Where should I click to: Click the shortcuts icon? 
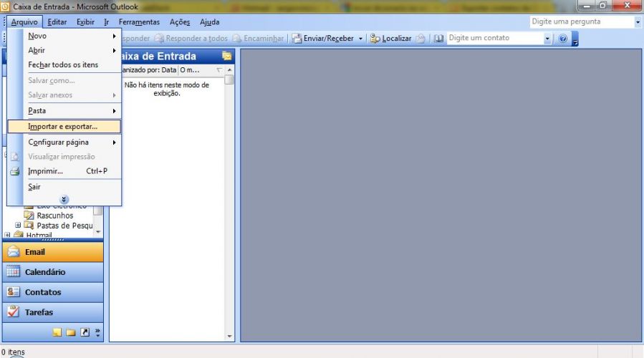85,332
